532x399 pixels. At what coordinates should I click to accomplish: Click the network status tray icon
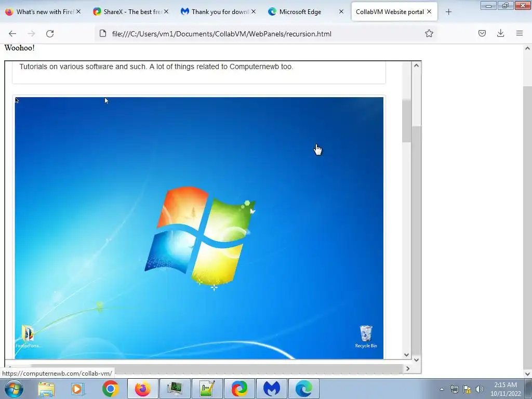[x=454, y=389]
